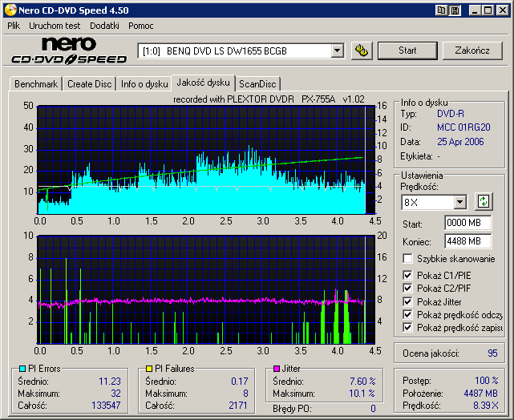The height and width of the screenshot is (420, 514).
Task: Open the Plik menu
Action: (14, 26)
